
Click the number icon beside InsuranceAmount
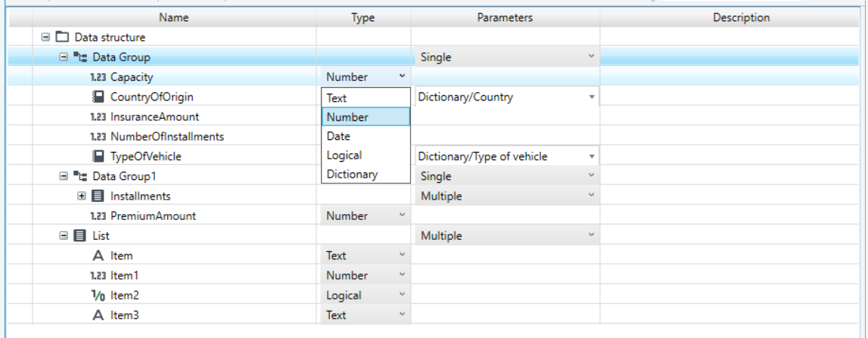coord(98,116)
